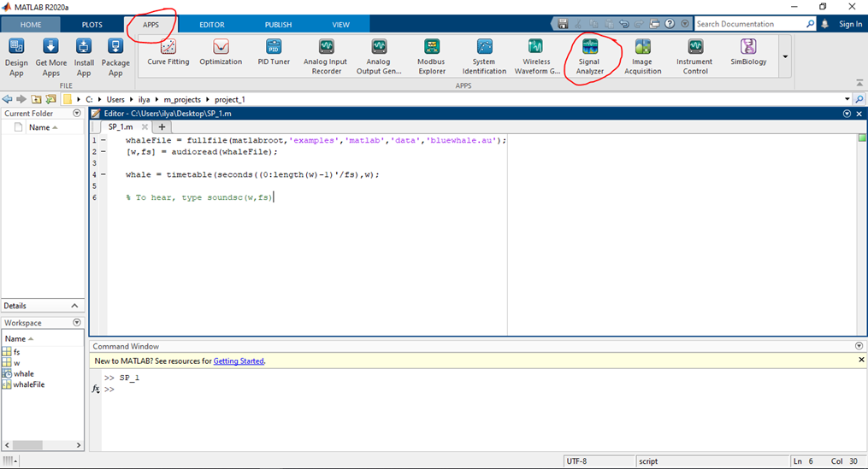Click the Install App icon
This screenshot has width=868, height=469.
[x=84, y=57]
